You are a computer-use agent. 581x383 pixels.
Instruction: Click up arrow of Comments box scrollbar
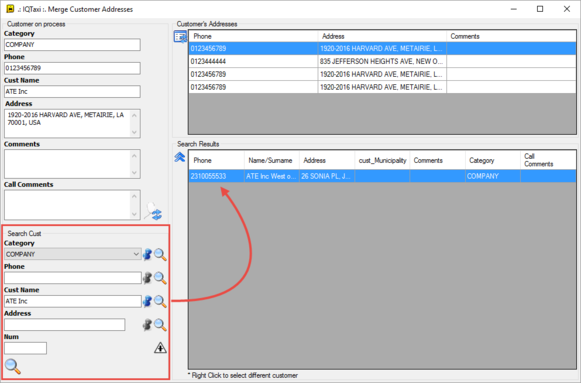click(x=135, y=156)
